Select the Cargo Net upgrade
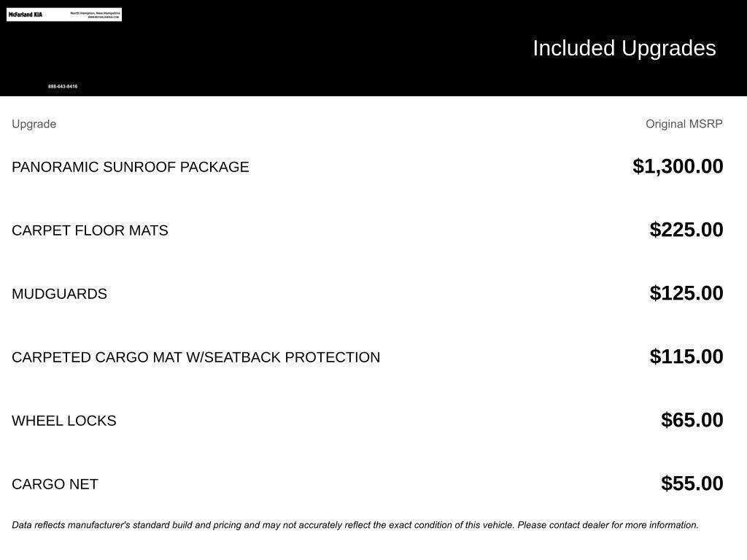The image size is (747, 560). pyautogui.click(x=55, y=484)
